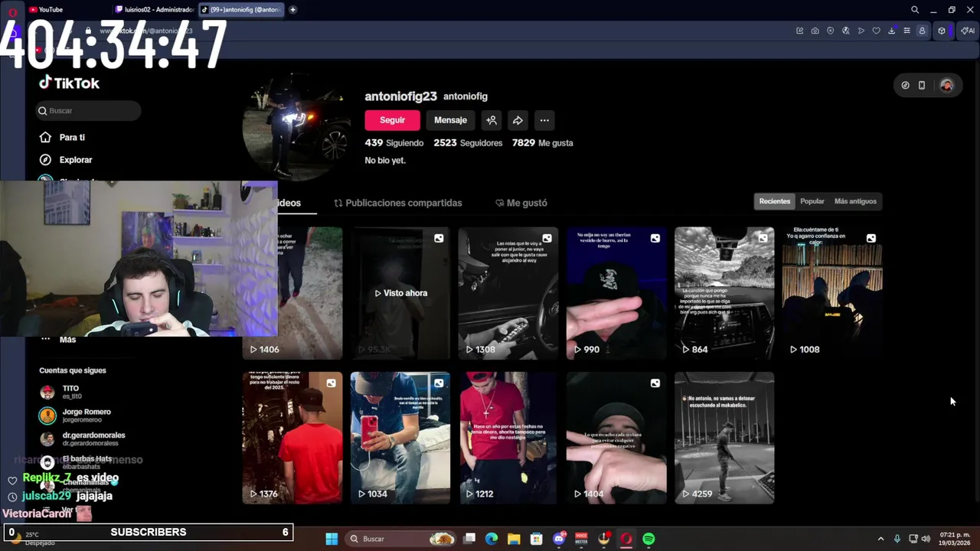Image resolution: width=980 pixels, height=551 pixels.
Task: Open my profile avatar top right
Action: [946, 85]
